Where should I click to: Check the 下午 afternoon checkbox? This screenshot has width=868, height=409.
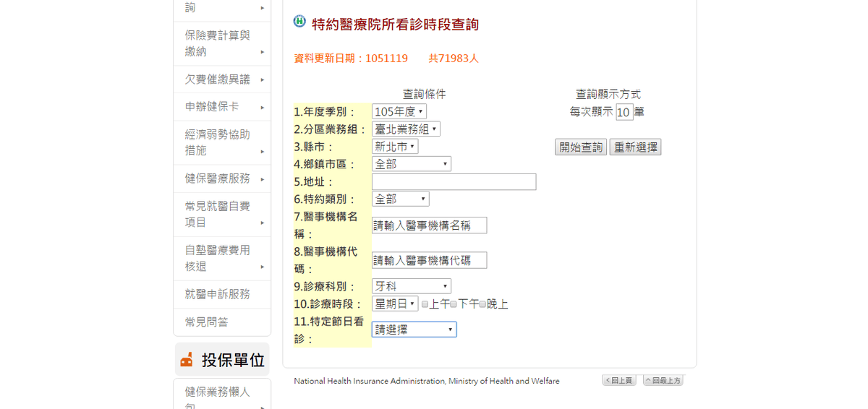(454, 304)
